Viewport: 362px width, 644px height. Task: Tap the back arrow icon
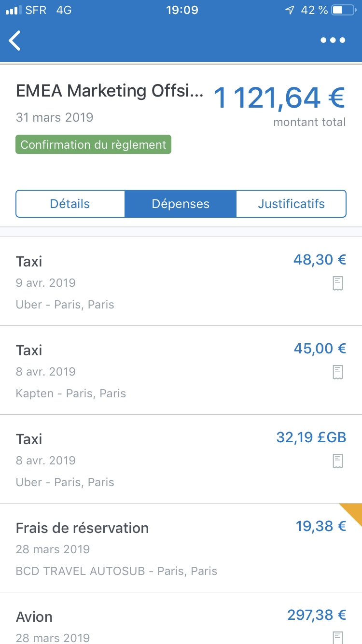[x=15, y=41]
